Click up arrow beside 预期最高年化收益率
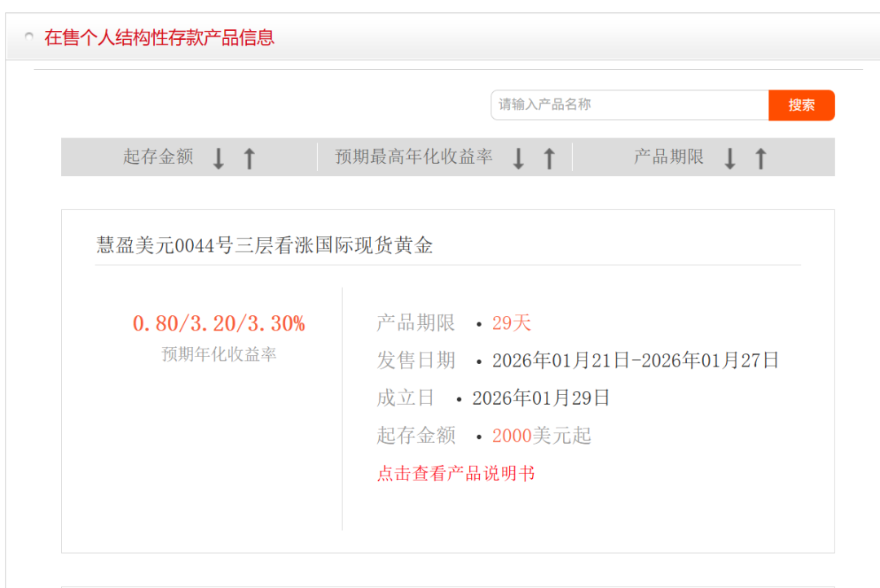This screenshot has width=880, height=588. click(x=549, y=158)
